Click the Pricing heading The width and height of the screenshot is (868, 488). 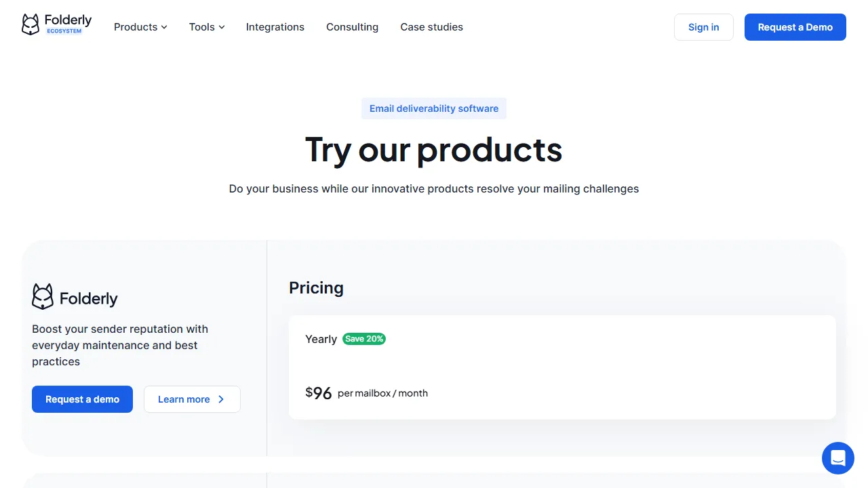317,288
